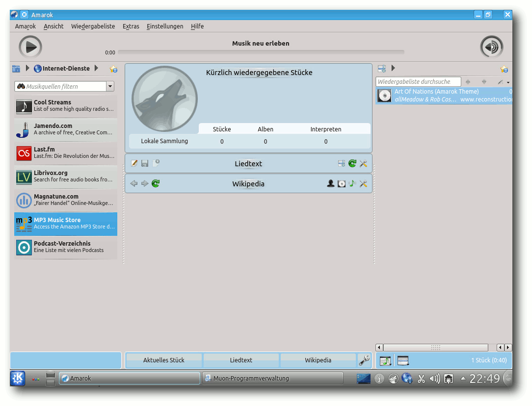Expand hidden system tray icons arrow

463,378
